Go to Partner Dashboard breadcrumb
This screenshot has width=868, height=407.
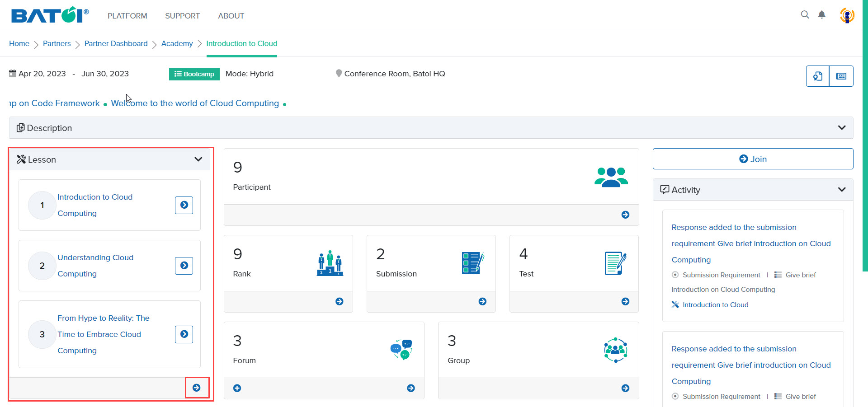coord(116,43)
